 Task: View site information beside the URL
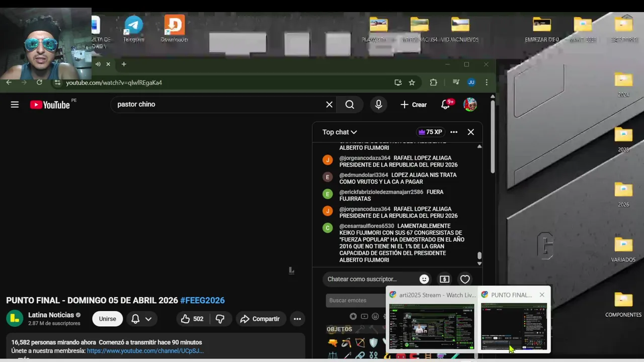(x=57, y=82)
